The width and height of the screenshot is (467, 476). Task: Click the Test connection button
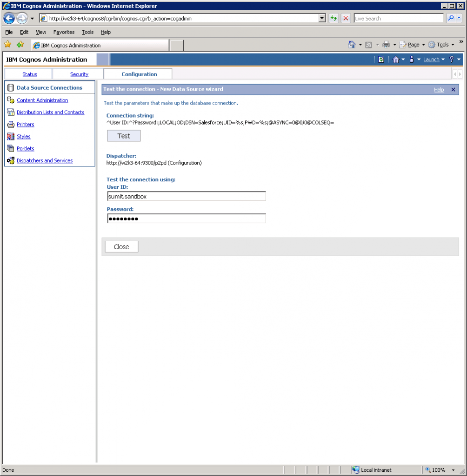[x=124, y=136]
